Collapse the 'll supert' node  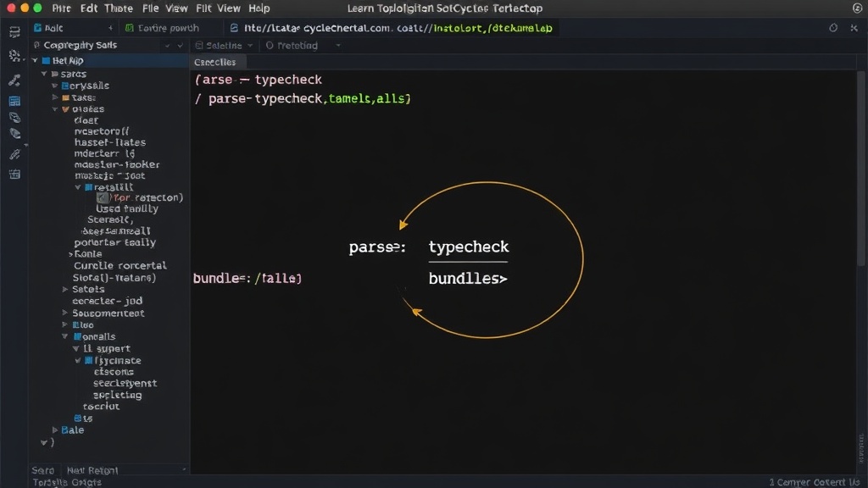point(76,348)
